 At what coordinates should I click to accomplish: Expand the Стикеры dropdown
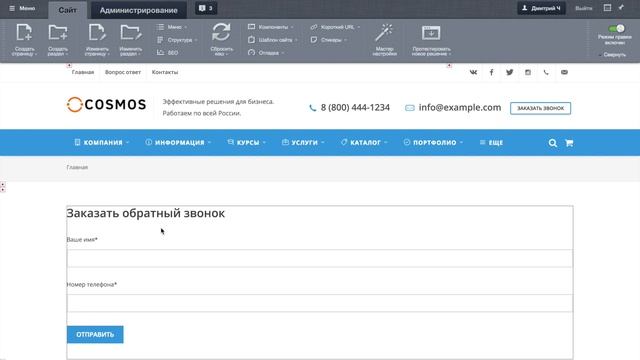click(329, 40)
